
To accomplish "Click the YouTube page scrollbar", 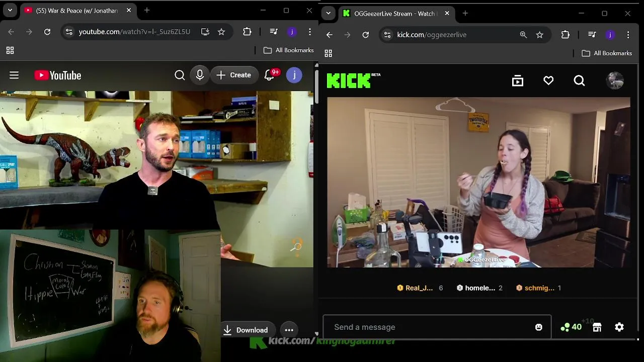I will 316,85.
